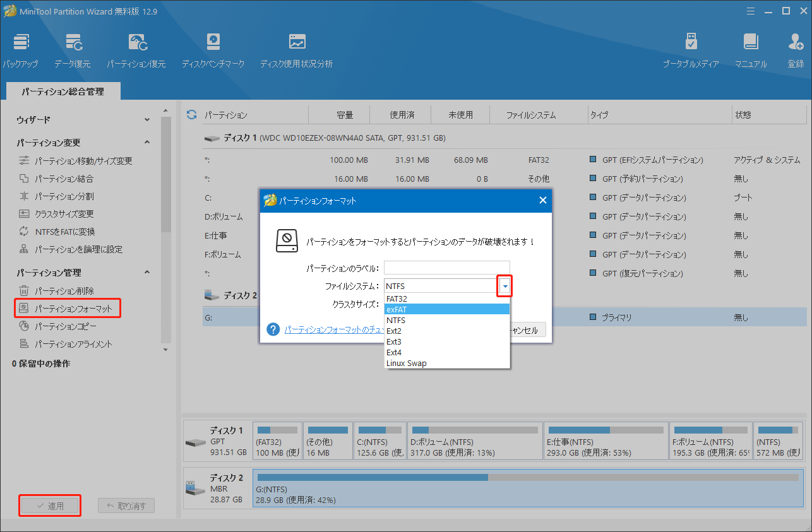Select ディスク 2 MBR disk label in map
The width and height of the screenshot is (812, 532).
pos(217,488)
